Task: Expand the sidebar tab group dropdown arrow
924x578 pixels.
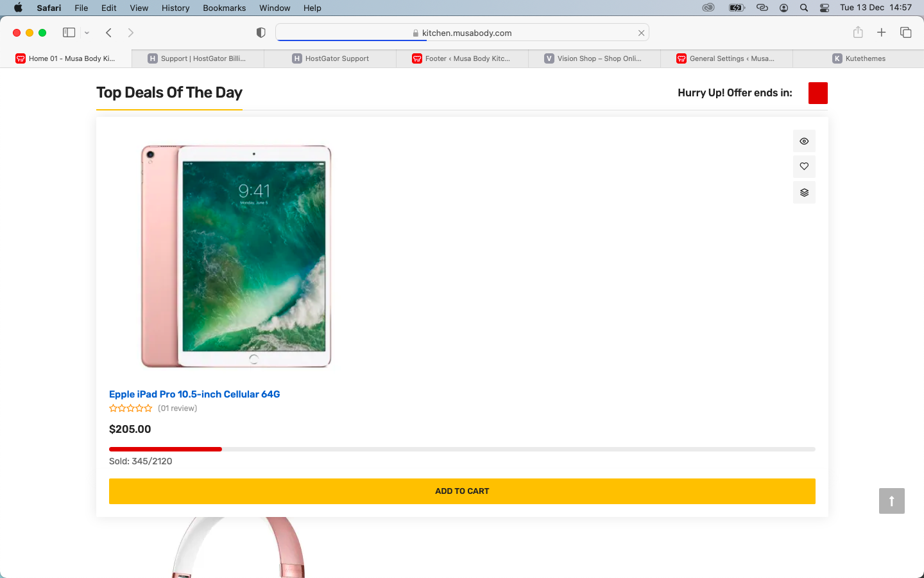Action: coord(87,33)
